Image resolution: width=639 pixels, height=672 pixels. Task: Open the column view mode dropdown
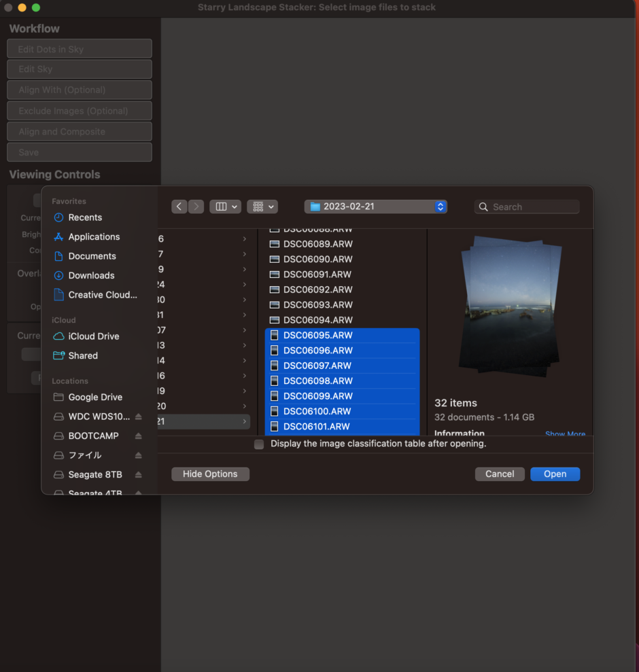point(226,207)
